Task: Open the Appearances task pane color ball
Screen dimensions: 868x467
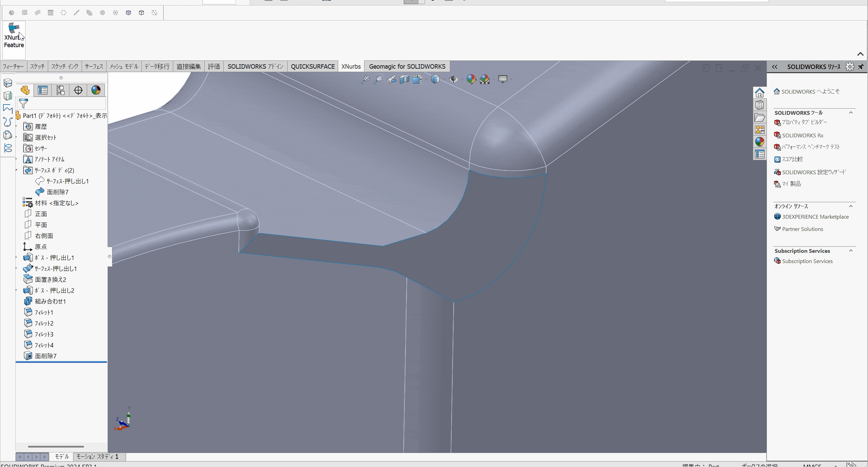Action: click(760, 142)
